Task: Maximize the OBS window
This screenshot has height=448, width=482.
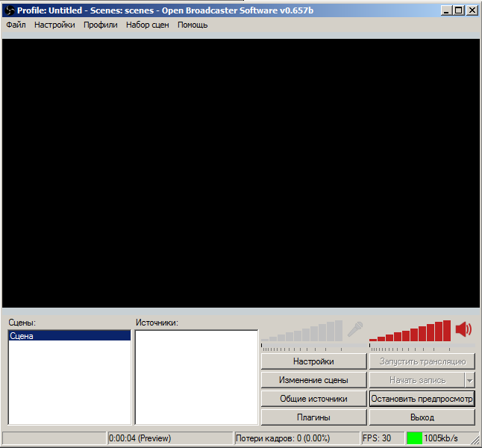Action: click(458, 10)
